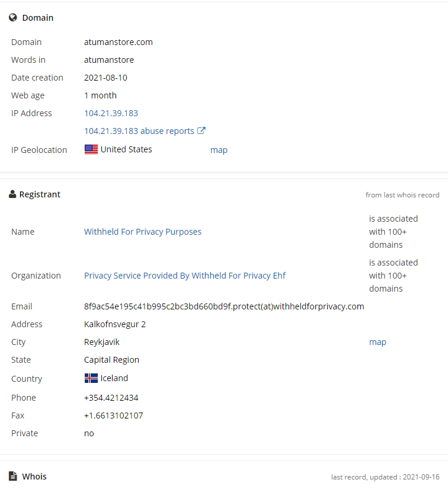448x489 pixels.
Task: Click the Iceland flag icon
Action: point(91,378)
